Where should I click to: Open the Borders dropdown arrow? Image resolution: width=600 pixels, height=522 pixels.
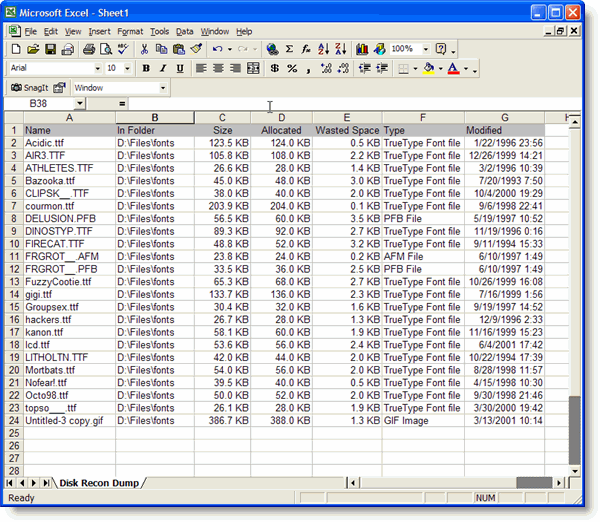coord(415,69)
